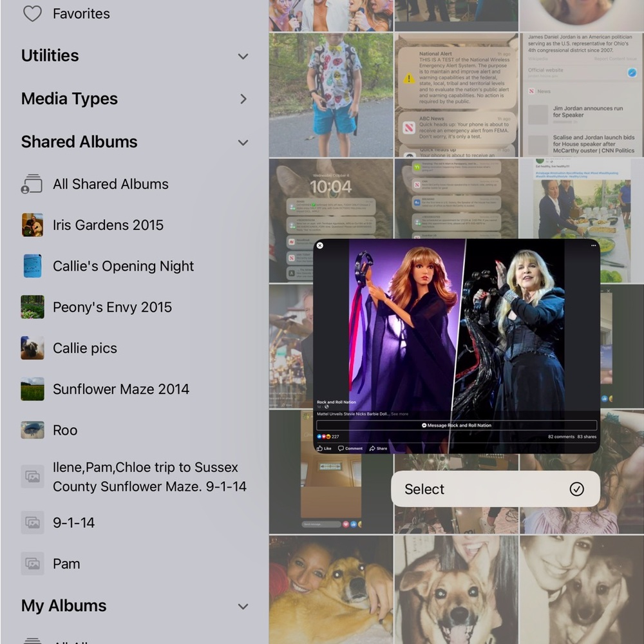Open the 'Callie pics' album label
Viewport: 644px width, 644px height.
[x=85, y=348]
